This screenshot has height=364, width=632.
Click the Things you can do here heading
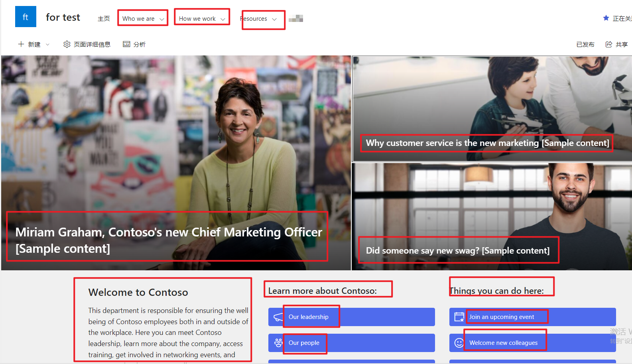(x=496, y=291)
